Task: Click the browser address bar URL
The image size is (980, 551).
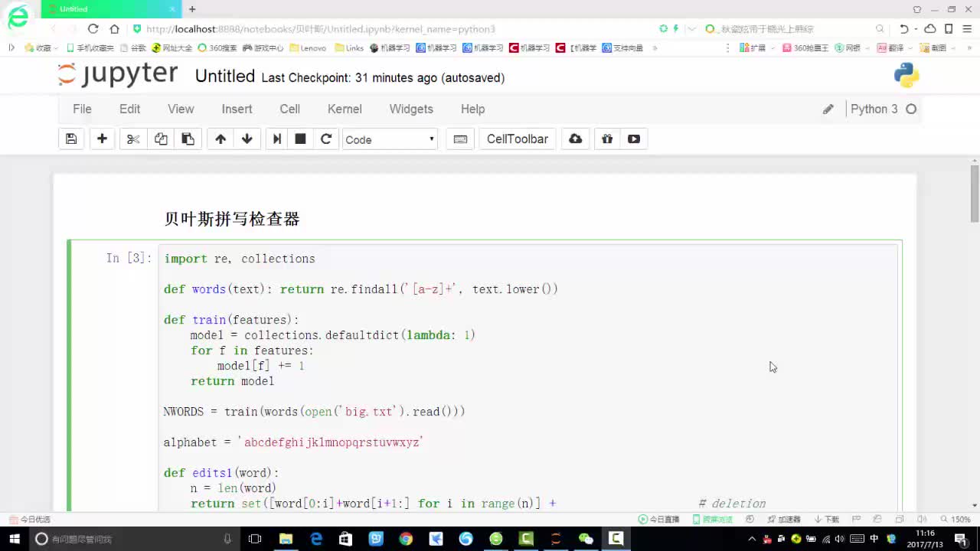Action: coord(320,29)
